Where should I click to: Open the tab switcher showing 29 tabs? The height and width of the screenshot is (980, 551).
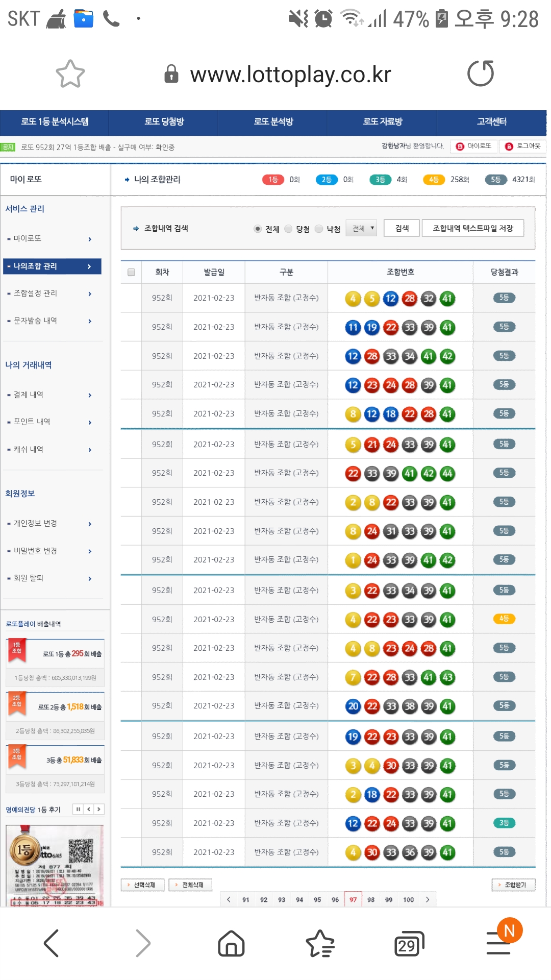tap(409, 944)
